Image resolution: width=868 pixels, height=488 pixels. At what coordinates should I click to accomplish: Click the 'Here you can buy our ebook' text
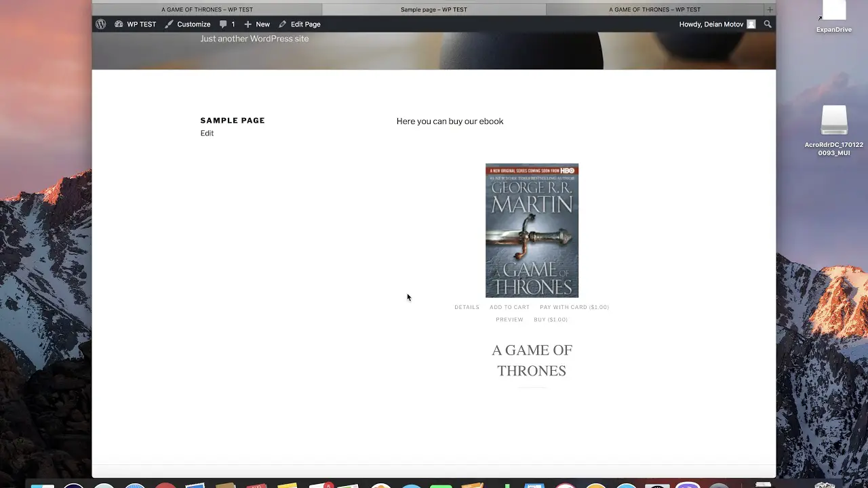tap(450, 121)
